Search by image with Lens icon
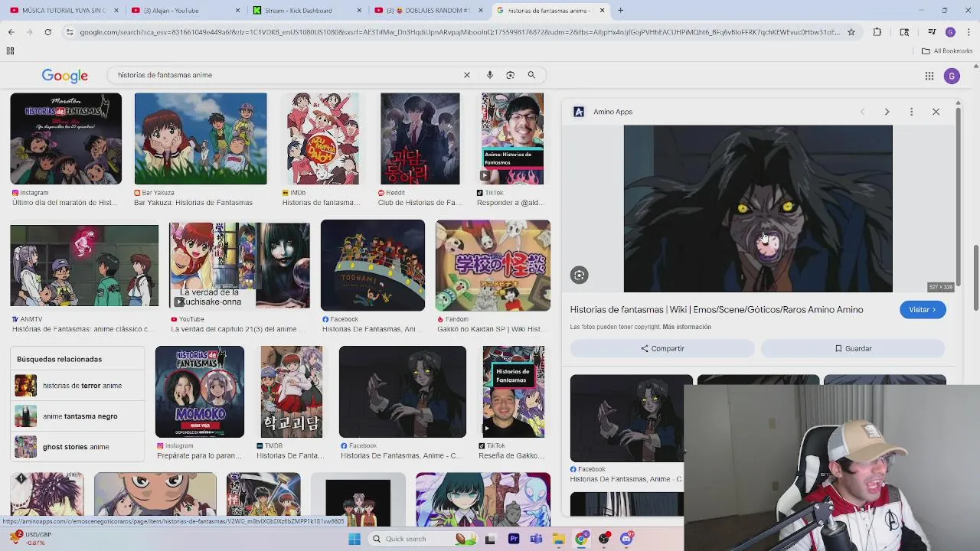The image size is (980, 551). pos(511,75)
